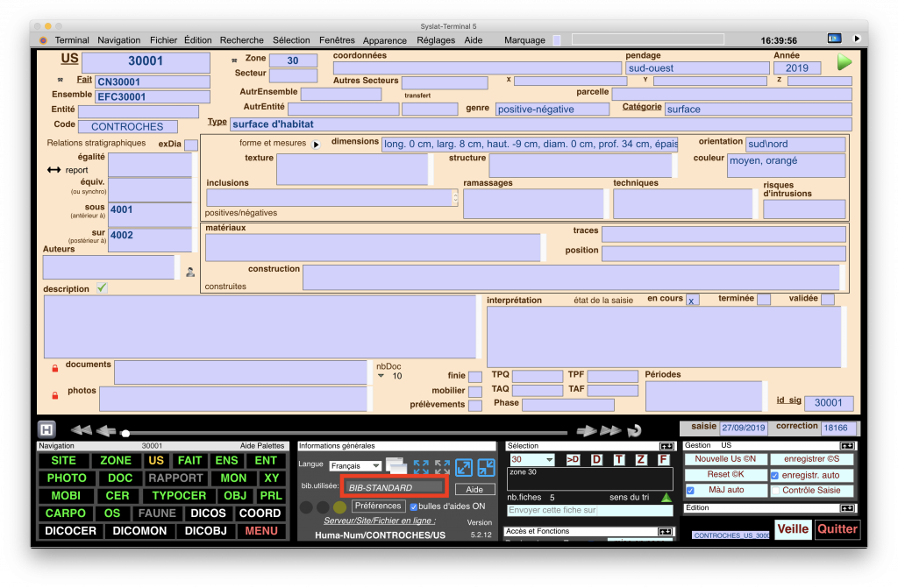Click the red MENU navigation button

(x=261, y=531)
